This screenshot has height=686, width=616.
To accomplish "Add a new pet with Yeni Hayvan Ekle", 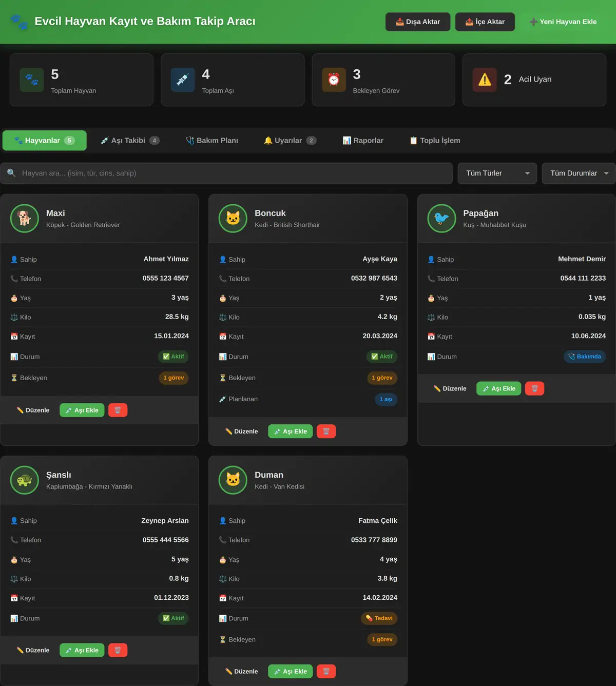I will click(563, 22).
